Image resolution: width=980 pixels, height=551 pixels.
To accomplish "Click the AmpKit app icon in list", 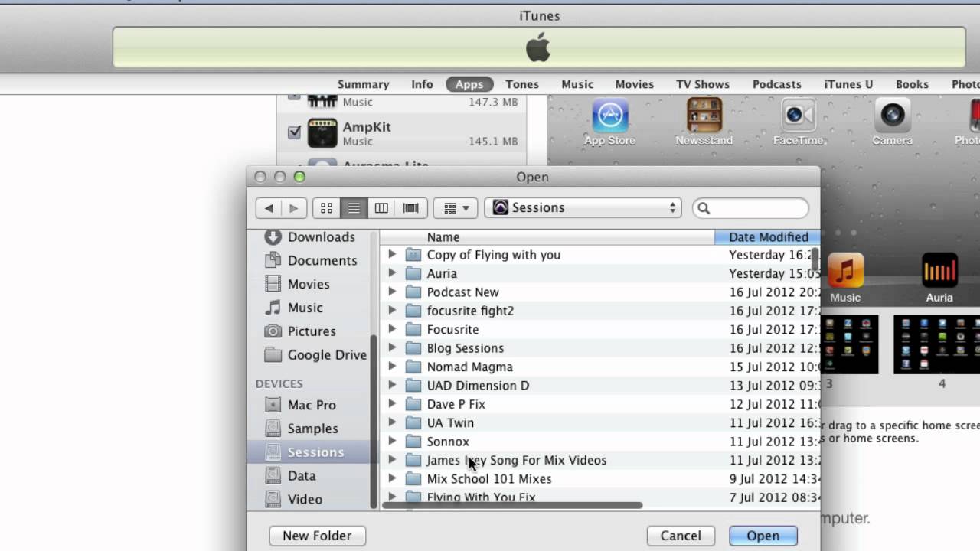I will click(322, 133).
